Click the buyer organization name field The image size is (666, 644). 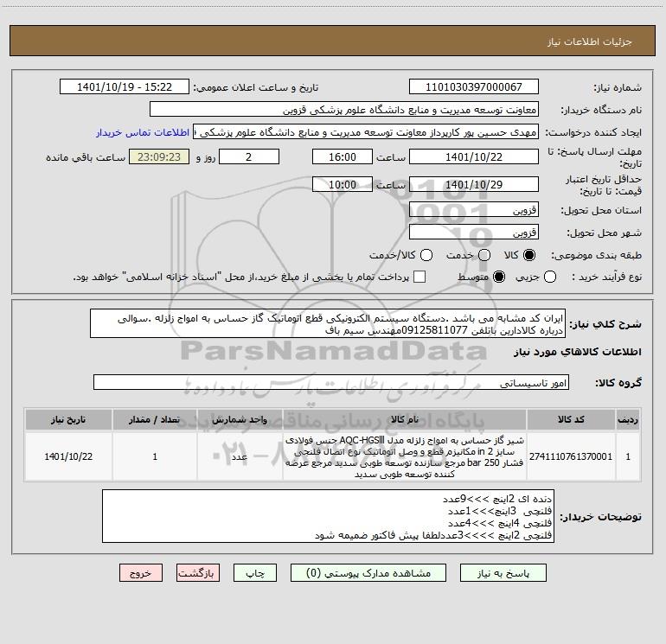pos(344,110)
